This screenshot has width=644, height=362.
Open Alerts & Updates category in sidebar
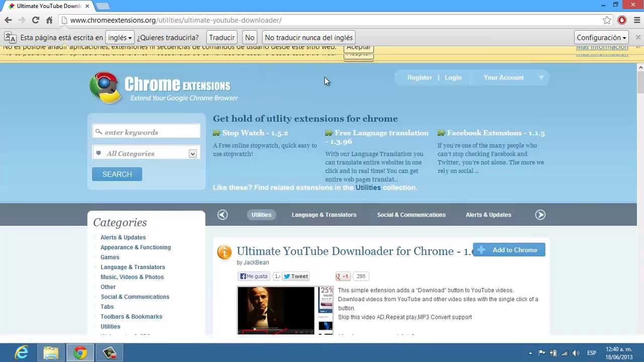[x=123, y=237]
